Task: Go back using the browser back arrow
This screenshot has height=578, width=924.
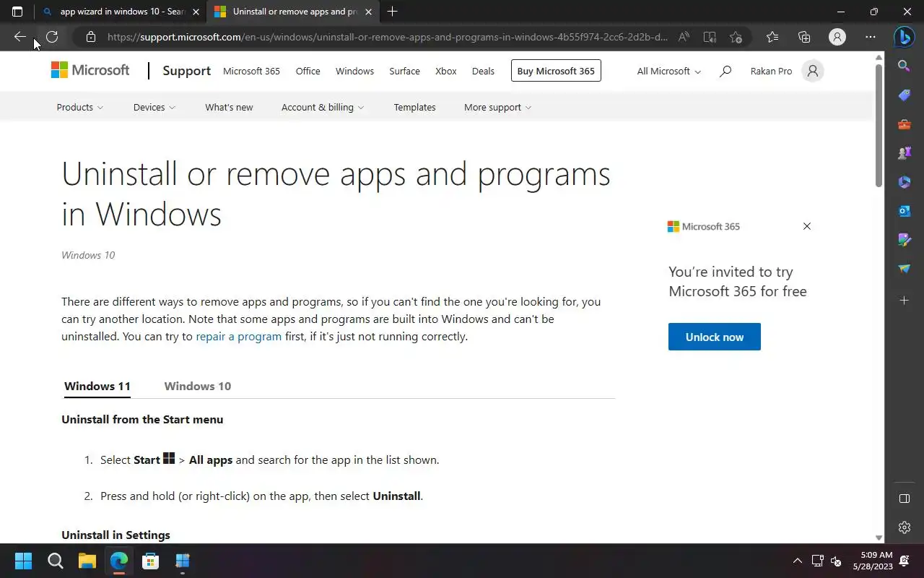Action: point(19,37)
